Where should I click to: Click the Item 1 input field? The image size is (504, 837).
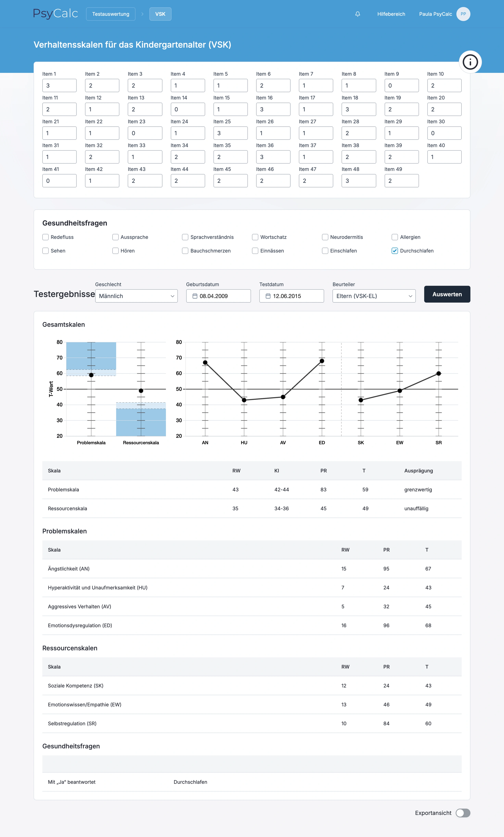(x=59, y=86)
